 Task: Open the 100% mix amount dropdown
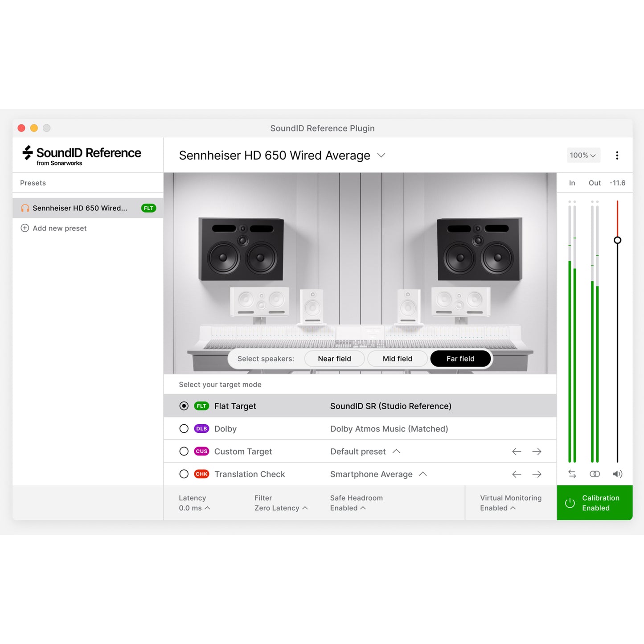583,155
